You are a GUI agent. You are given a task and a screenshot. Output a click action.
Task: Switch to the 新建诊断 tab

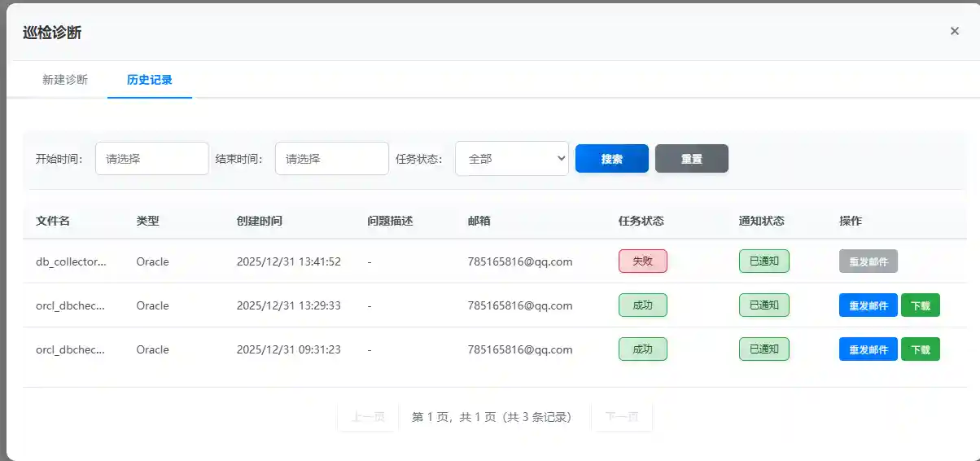tap(65, 80)
